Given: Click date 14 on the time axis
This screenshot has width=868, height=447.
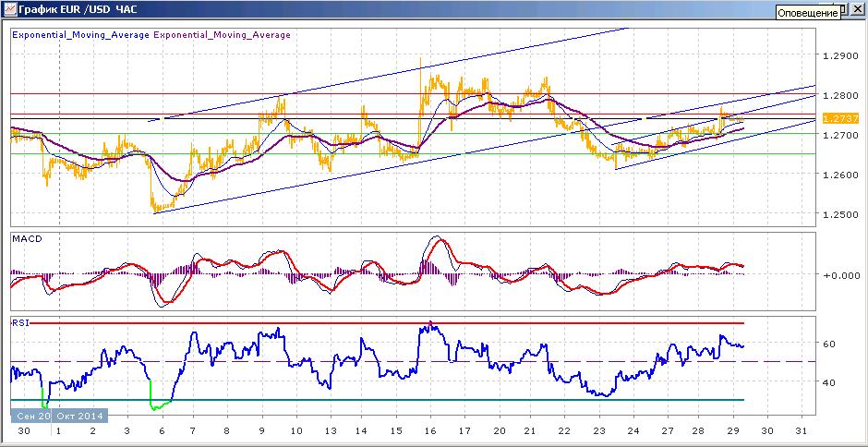Looking at the screenshot, I should click(361, 430).
